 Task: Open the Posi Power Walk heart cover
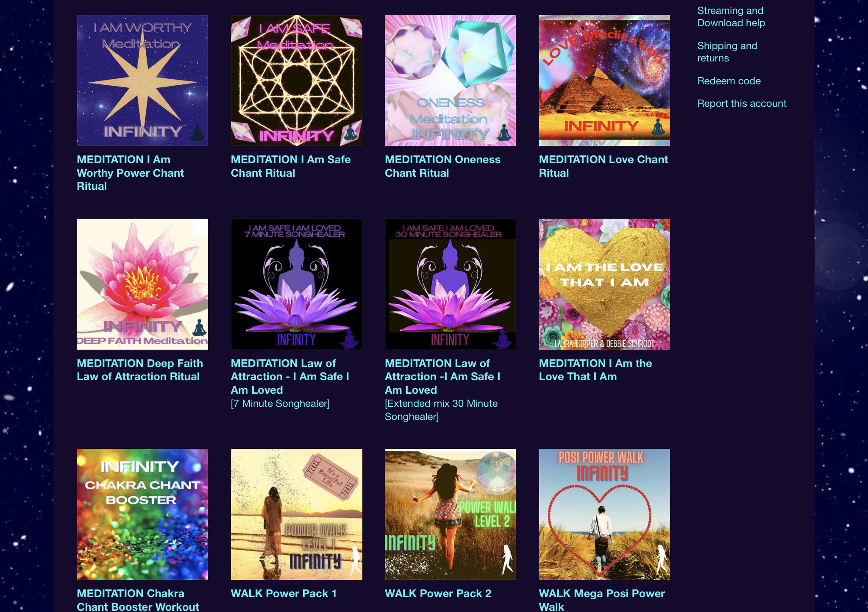point(604,514)
